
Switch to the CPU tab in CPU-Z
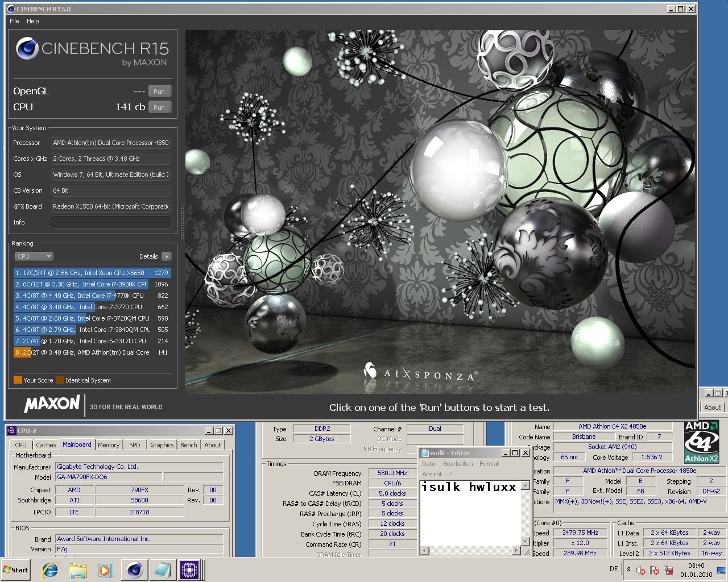21,445
